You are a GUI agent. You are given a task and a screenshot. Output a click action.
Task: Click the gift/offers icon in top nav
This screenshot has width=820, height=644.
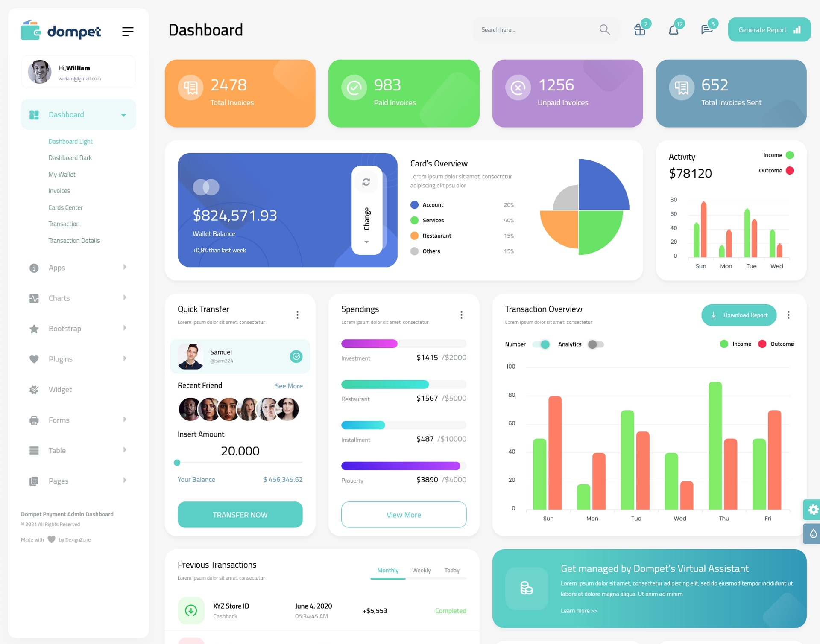pos(639,29)
